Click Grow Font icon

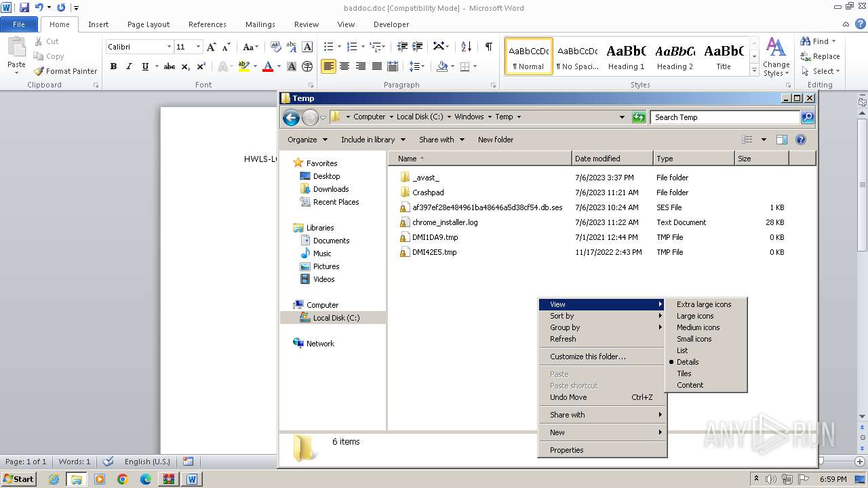click(x=212, y=47)
